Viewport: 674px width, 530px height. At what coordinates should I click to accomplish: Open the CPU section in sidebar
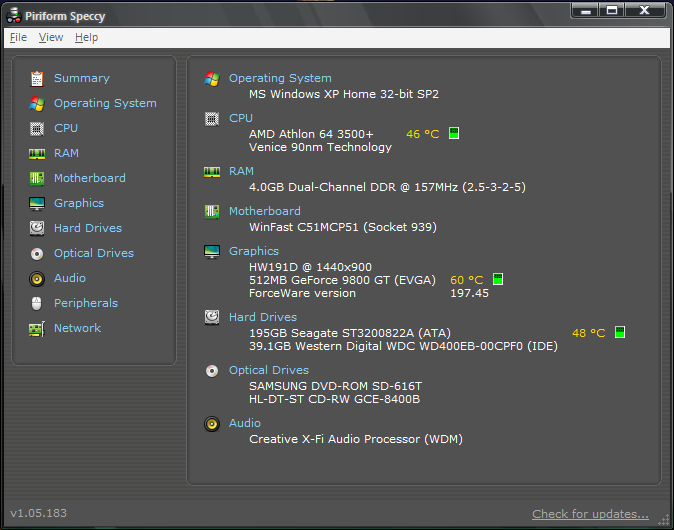point(66,128)
